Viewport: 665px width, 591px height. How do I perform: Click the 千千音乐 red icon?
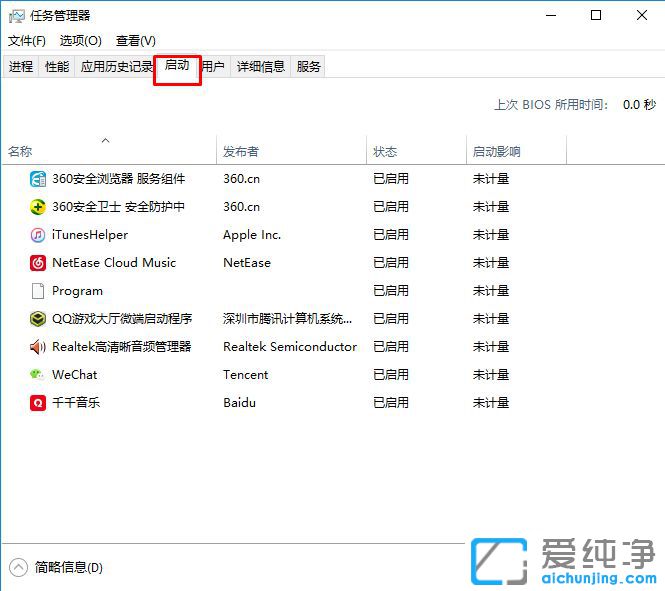38,403
